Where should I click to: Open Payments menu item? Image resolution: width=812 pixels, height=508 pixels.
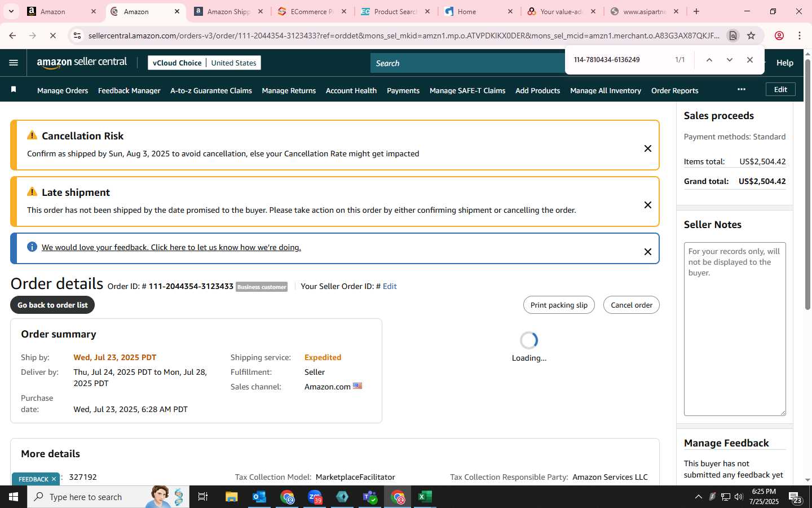tap(403, 90)
